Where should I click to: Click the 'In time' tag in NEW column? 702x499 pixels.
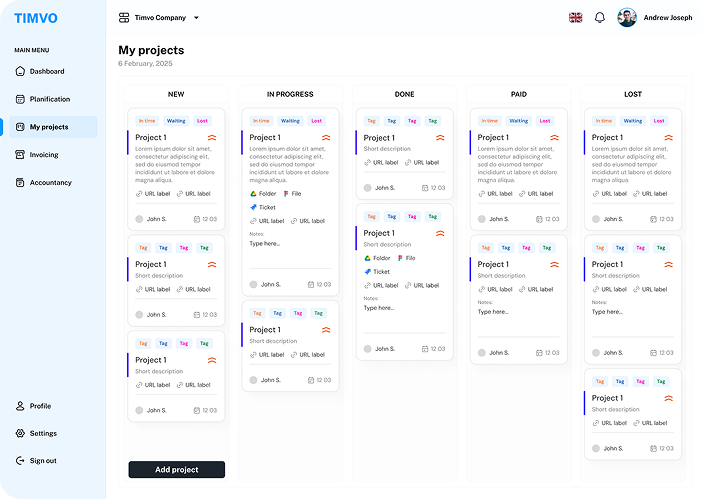(147, 121)
